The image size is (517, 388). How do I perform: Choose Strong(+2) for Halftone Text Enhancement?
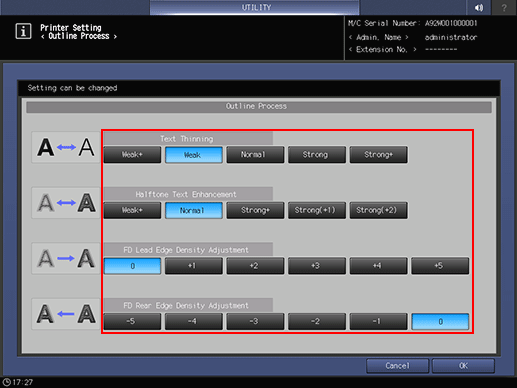[x=378, y=210]
